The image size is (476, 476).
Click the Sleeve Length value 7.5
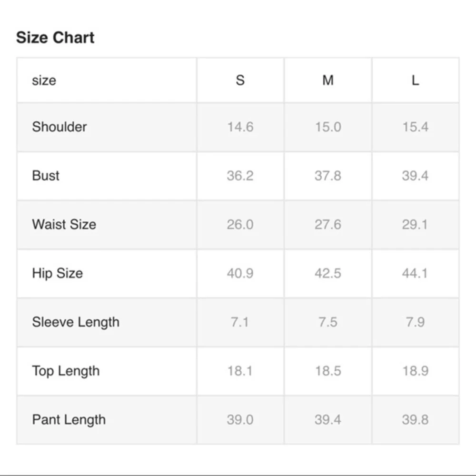327,322
